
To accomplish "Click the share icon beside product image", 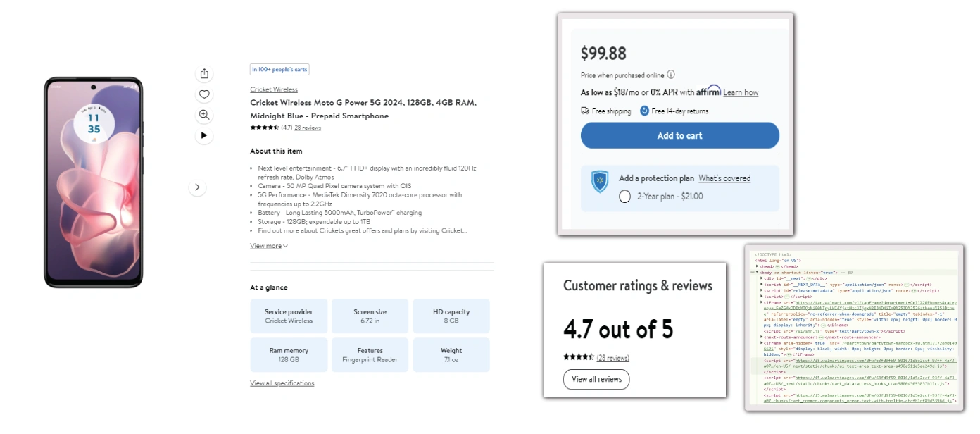I will pyautogui.click(x=204, y=74).
